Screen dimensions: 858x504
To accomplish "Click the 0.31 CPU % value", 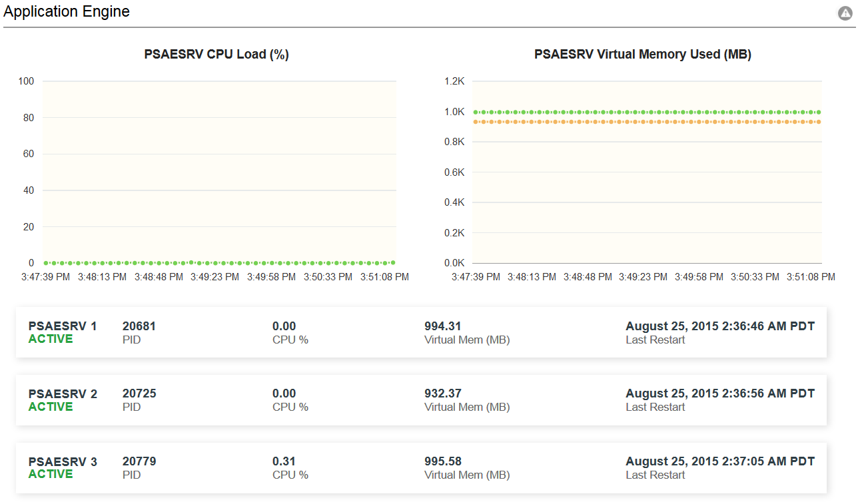I will (x=284, y=461).
